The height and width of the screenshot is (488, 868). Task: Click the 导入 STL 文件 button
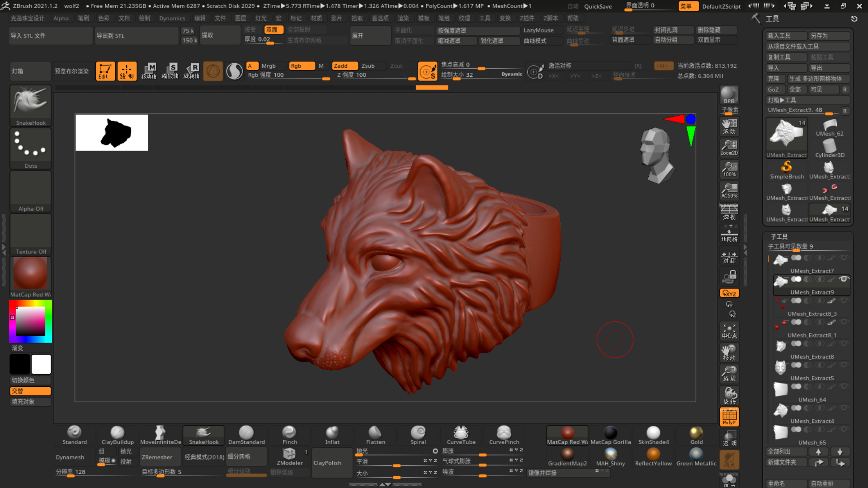pos(50,35)
